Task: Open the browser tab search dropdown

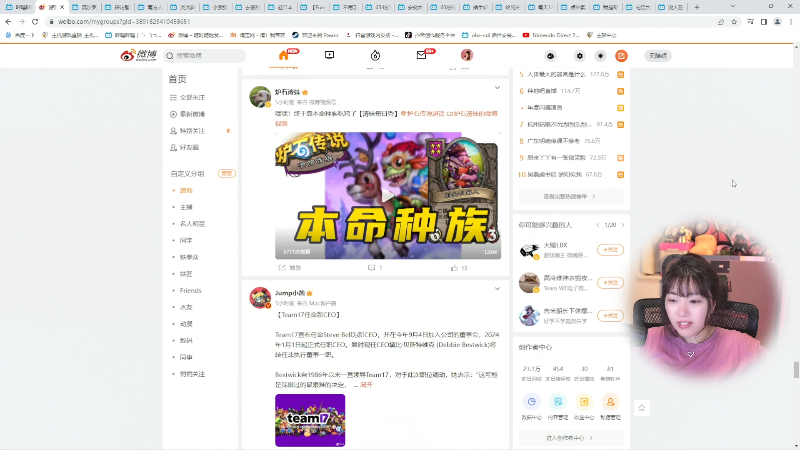Action: pyautogui.click(x=733, y=7)
